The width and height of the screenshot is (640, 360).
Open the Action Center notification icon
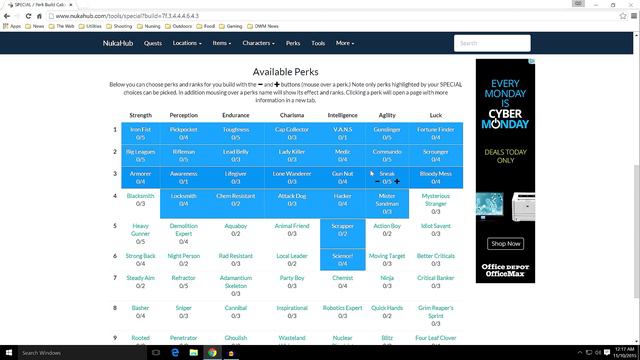(607, 352)
